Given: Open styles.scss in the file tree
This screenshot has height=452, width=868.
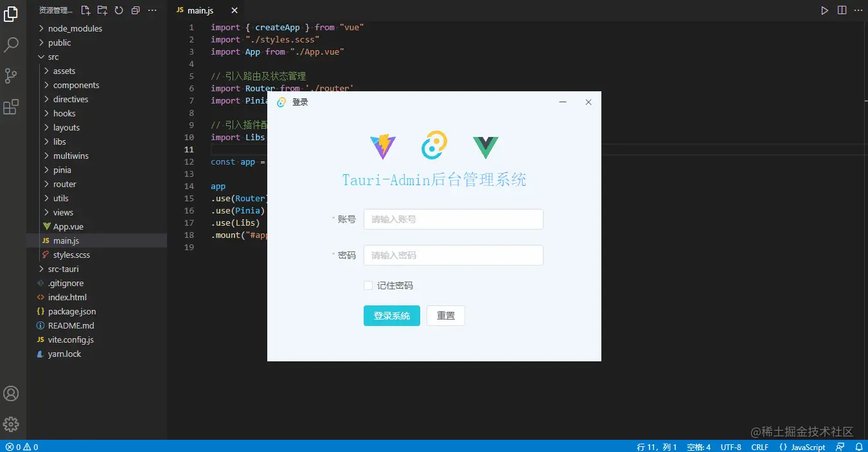Looking at the screenshot, I should point(96,255).
